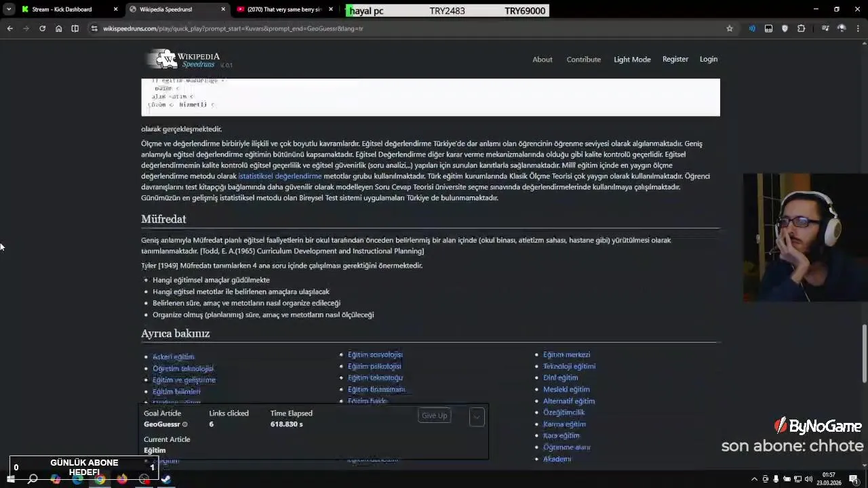Click the page vertical scrollbar thumb

(864, 354)
